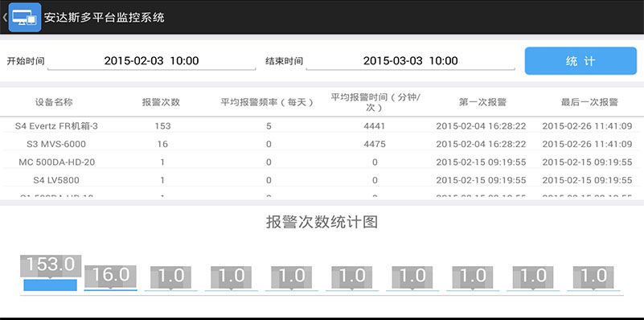Click the 设备名称 column header
Image resolution: width=644 pixels, height=320 pixels.
(x=54, y=102)
